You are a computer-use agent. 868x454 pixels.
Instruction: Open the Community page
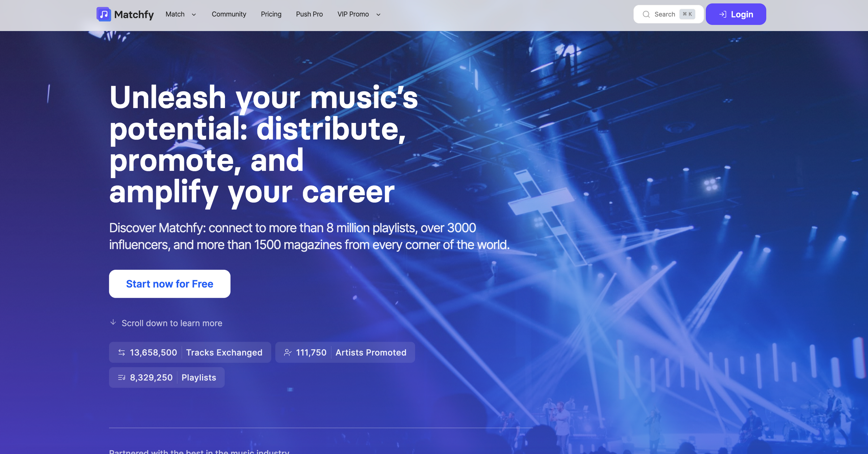(x=229, y=14)
